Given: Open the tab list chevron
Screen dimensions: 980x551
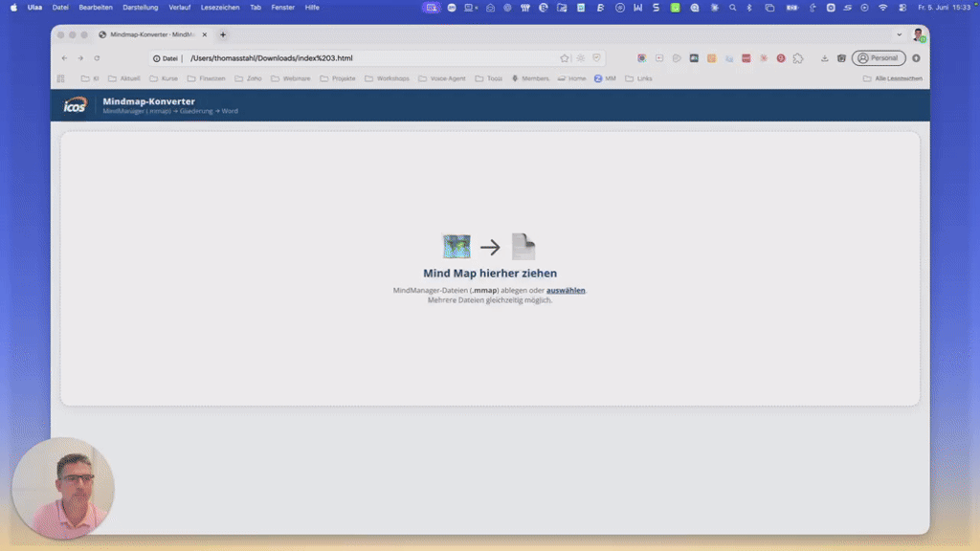Looking at the screenshot, I should 900,35.
